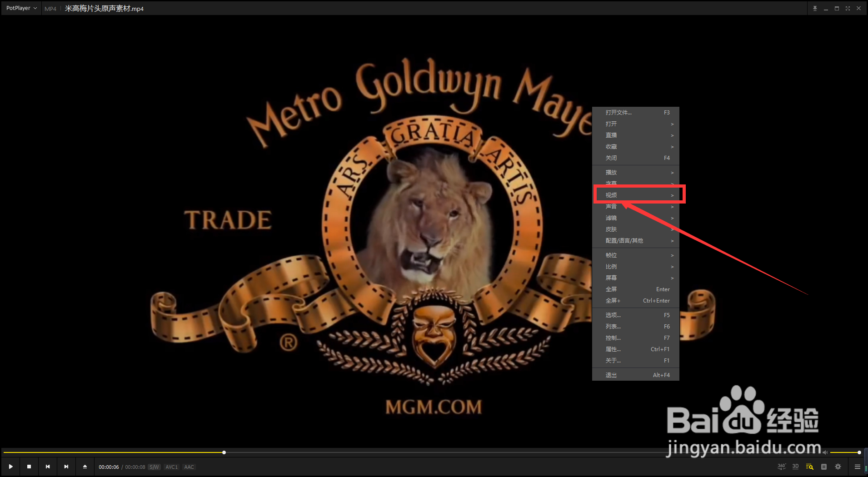Viewport: 868px width, 477px height.
Task: Click the seek bar position handle
Action: 224,452
